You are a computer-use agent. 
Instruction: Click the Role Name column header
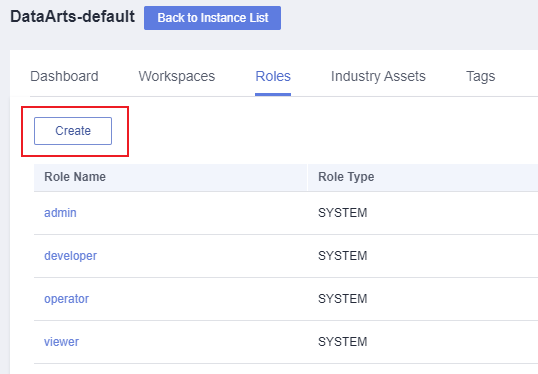click(75, 177)
